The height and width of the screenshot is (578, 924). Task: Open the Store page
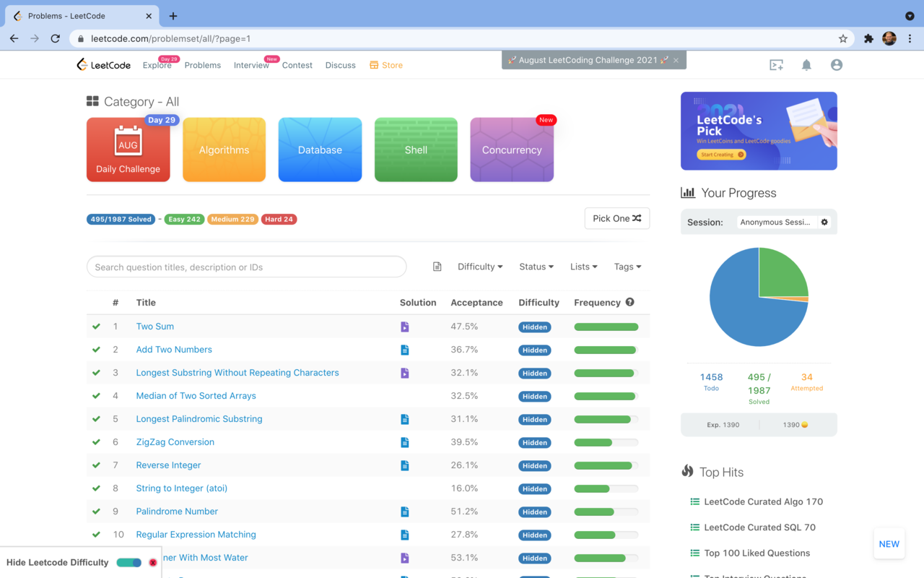click(x=386, y=65)
